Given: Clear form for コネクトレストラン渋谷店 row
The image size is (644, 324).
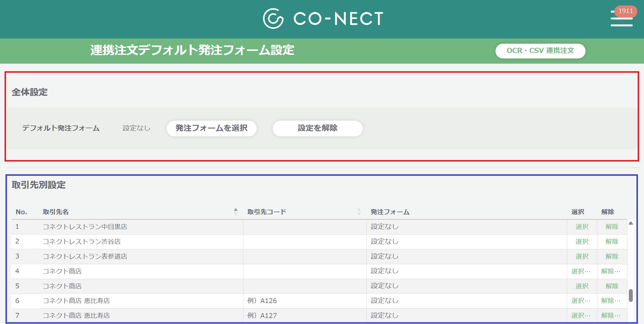Looking at the screenshot, I should (612, 242).
